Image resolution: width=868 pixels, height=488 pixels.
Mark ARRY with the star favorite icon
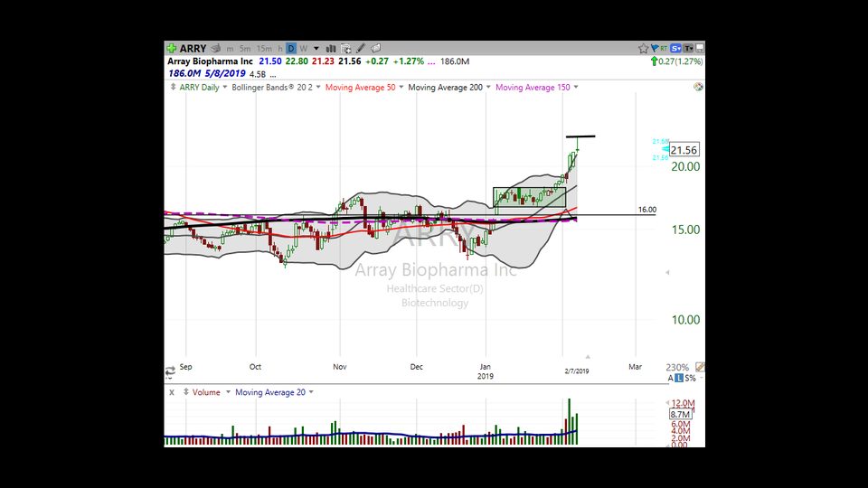pos(643,49)
